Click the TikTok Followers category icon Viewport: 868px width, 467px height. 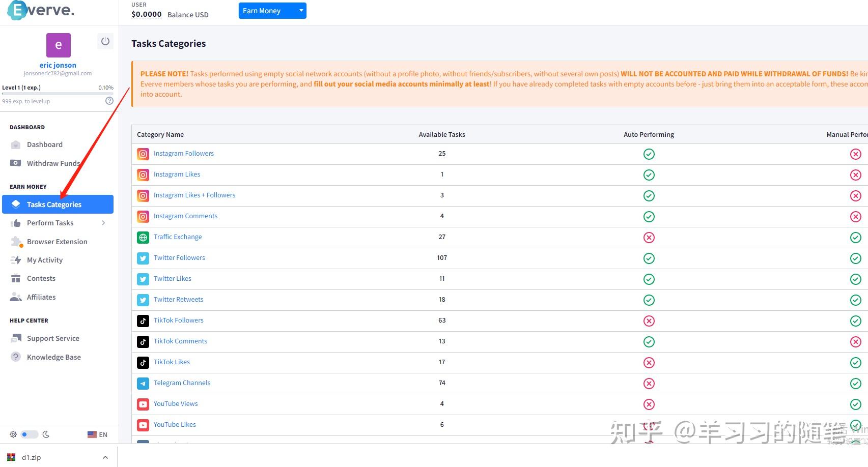(143, 320)
